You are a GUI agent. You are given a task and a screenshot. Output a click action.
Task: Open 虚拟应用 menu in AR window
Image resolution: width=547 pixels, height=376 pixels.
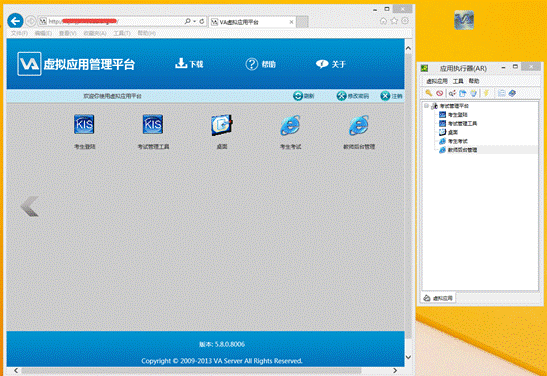tap(437, 81)
